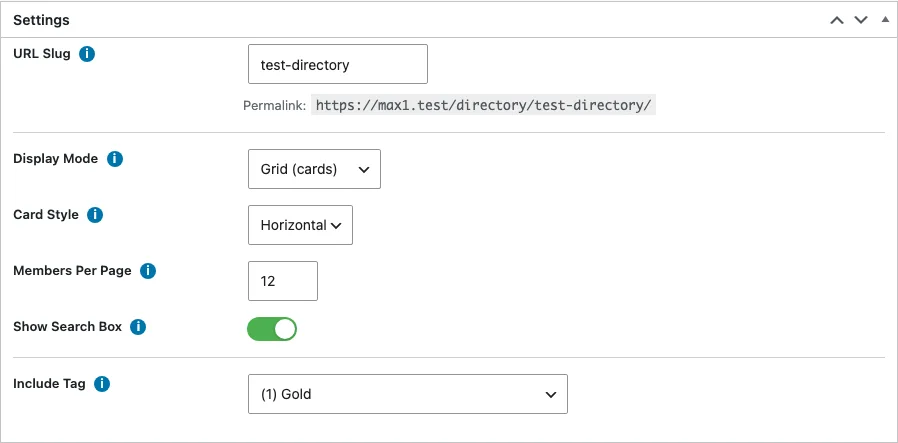Click the Permalink: label text

click(275, 106)
